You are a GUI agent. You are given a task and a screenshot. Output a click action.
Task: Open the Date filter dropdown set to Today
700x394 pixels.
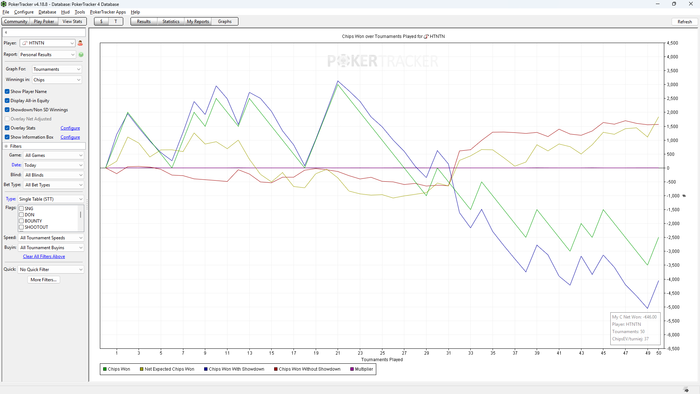coord(53,165)
